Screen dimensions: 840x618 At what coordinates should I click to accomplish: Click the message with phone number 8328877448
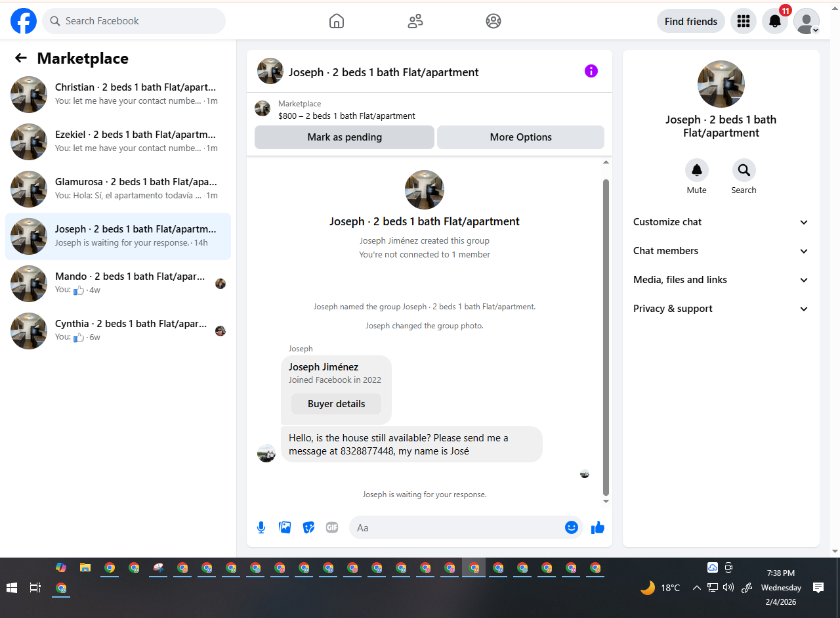[411, 444]
